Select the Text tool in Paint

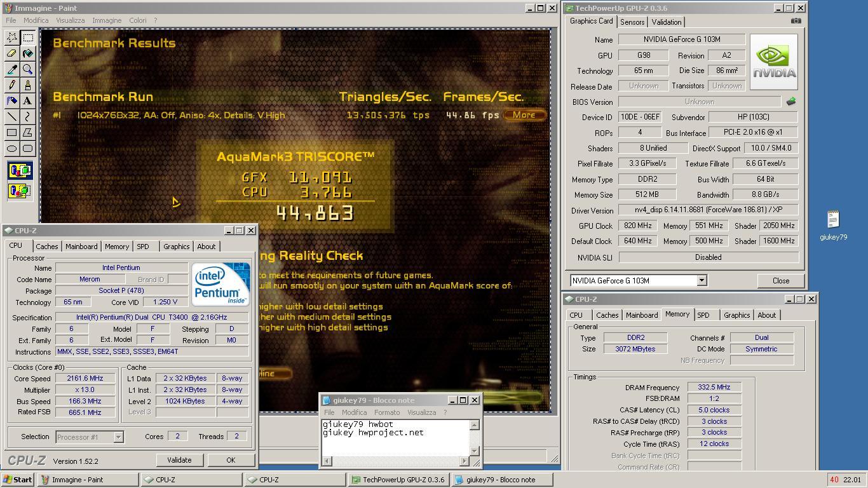pyautogui.click(x=28, y=101)
